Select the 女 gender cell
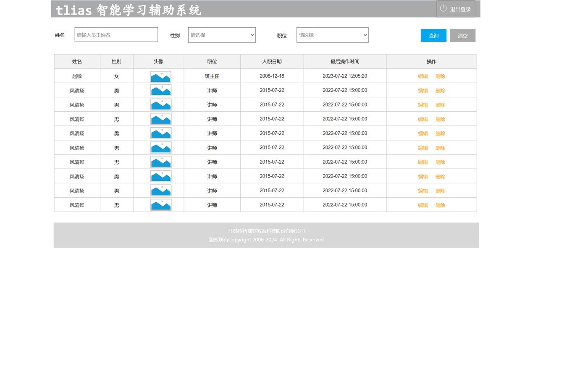Viewport: 588px width, 371px height. [x=116, y=76]
